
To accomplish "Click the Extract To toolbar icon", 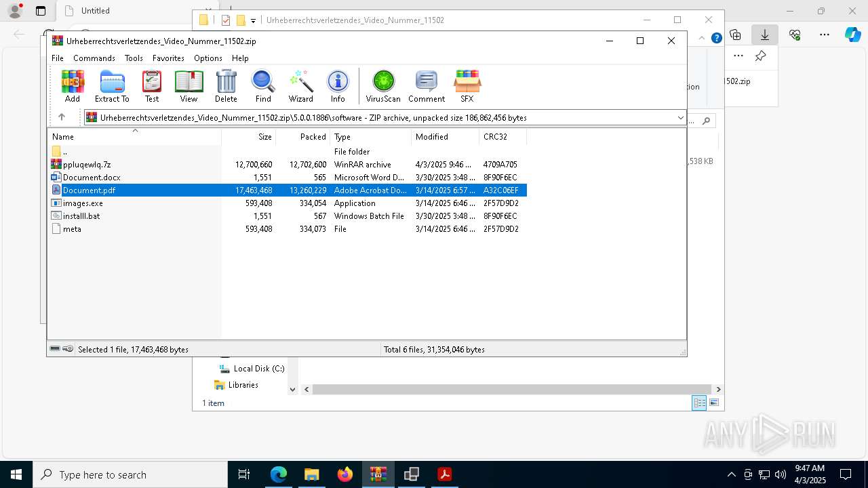I will [112, 86].
